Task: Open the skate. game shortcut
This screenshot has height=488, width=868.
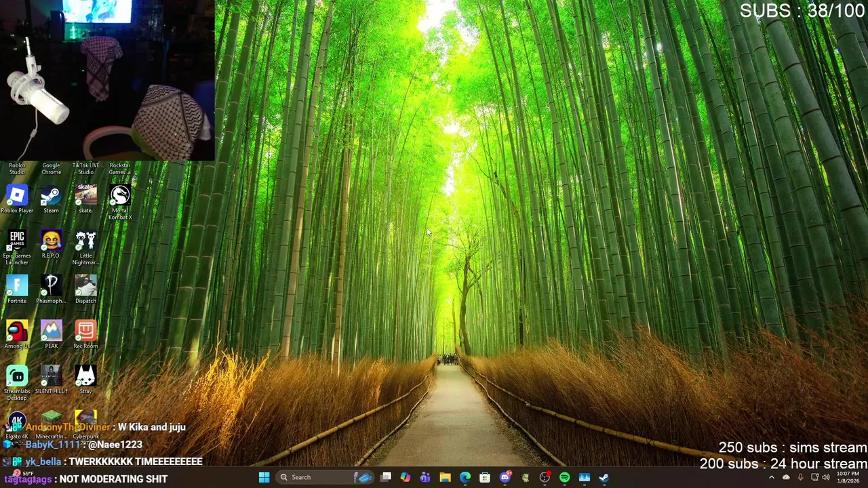Action: [x=85, y=200]
